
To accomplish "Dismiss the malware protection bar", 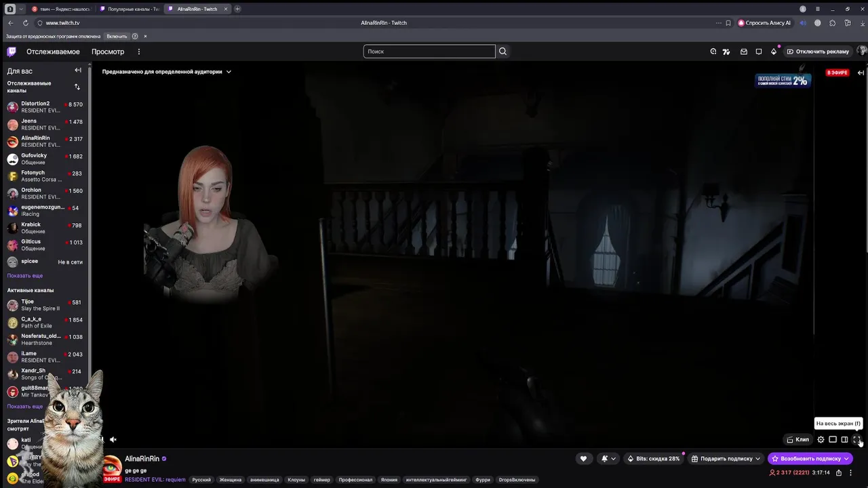I will (145, 36).
